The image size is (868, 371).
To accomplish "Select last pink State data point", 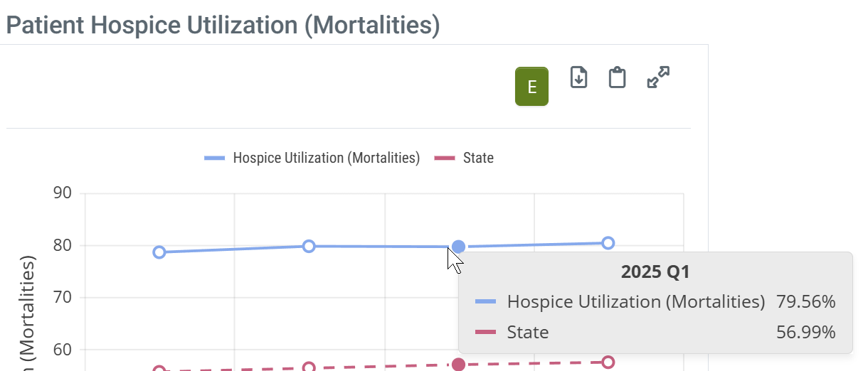I will (x=608, y=362).
